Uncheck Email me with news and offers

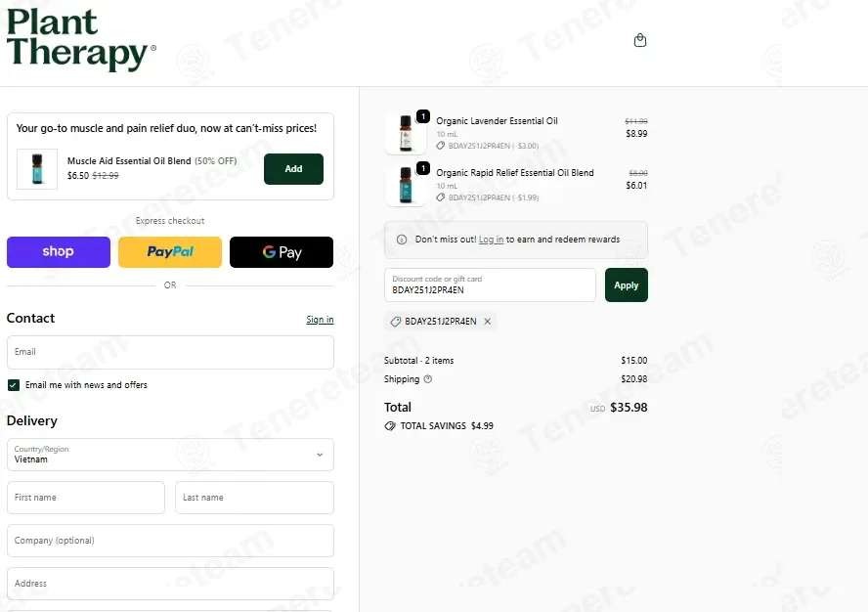[14, 385]
